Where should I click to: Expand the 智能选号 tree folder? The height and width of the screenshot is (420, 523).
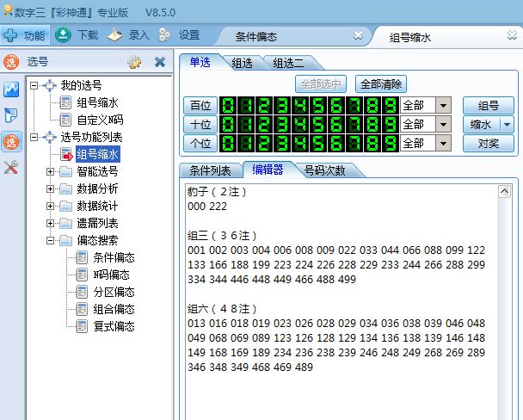click(51, 172)
